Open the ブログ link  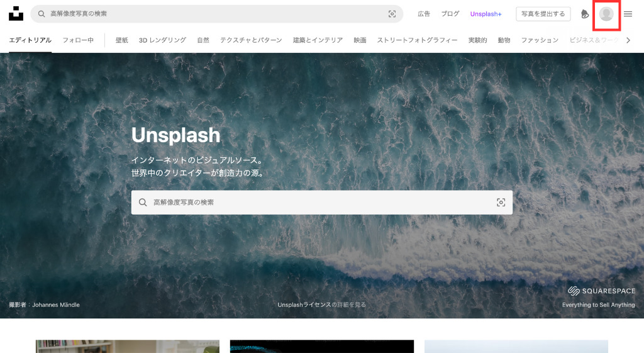tap(450, 14)
